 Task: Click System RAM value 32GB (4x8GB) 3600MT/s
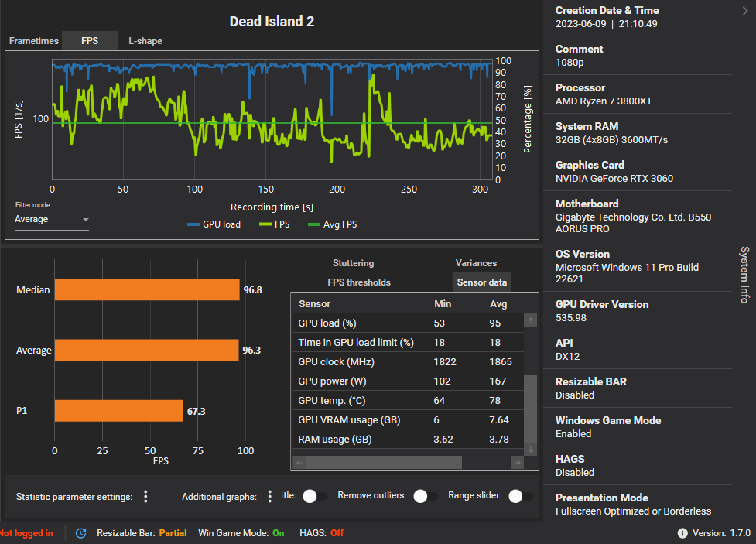[x=611, y=140]
